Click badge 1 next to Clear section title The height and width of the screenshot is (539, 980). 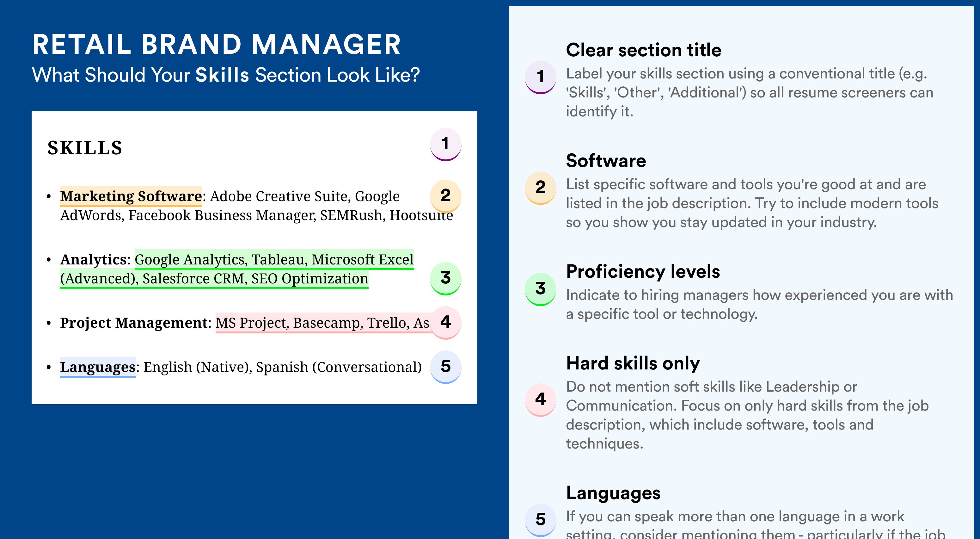click(x=541, y=77)
